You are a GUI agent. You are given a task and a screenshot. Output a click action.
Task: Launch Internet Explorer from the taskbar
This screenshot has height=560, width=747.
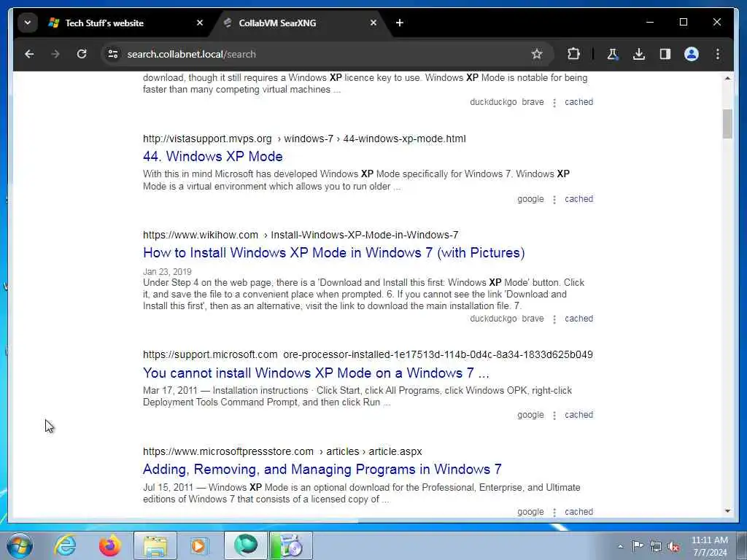tap(65, 545)
